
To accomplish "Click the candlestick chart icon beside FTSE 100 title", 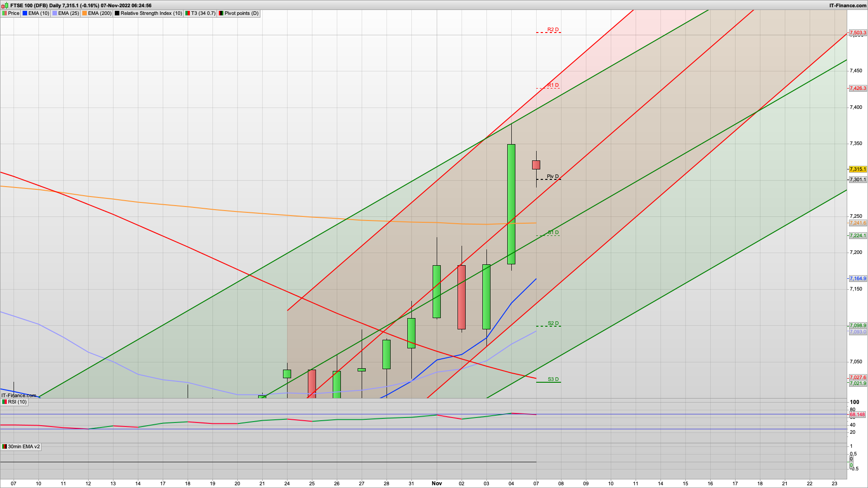I will (x=5, y=5).
